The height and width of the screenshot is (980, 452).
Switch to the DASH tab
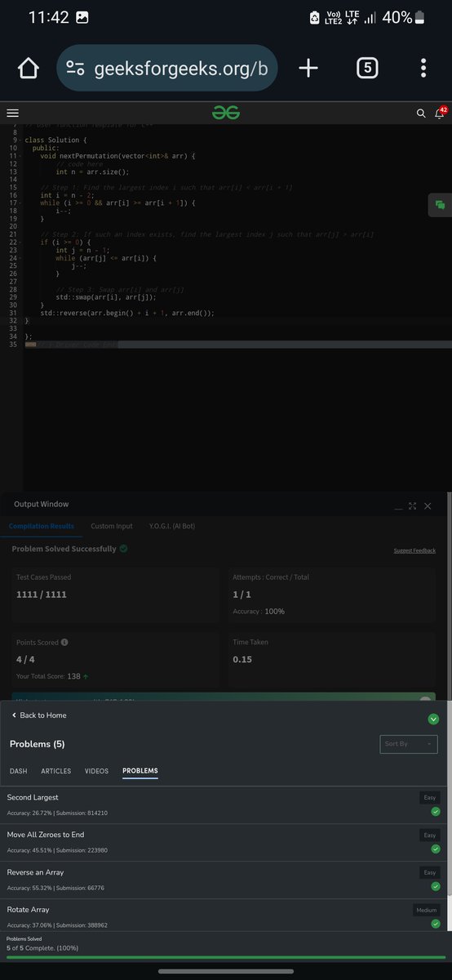click(x=18, y=771)
